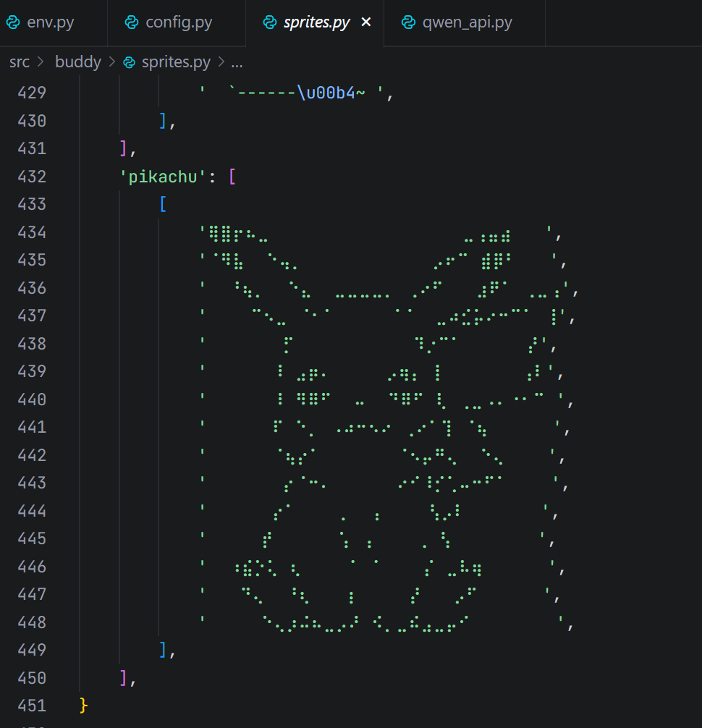Screen dimensions: 702x728
Task: Click the blue closing bracket on line 430
Action: [x=163, y=121]
